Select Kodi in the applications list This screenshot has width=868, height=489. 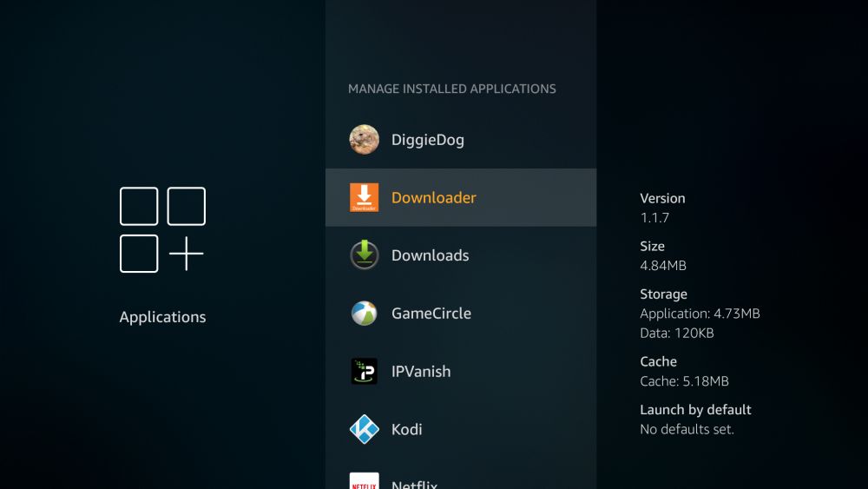click(461, 429)
